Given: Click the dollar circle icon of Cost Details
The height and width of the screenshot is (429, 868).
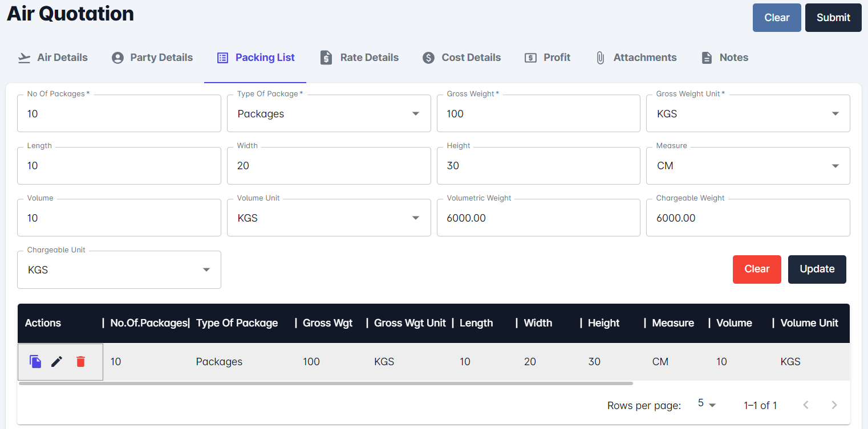Looking at the screenshot, I should [x=428, y=58].
